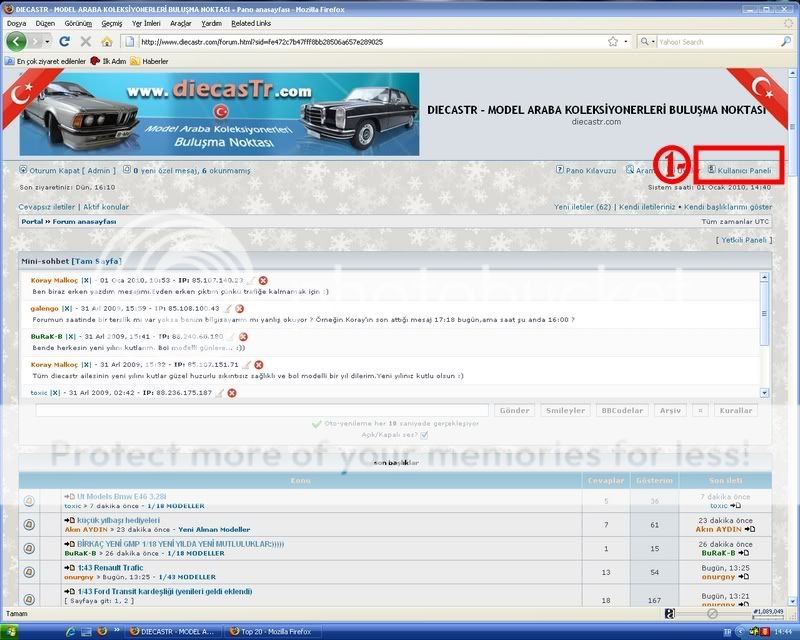The width and height of the screenshot is (800, 640).
Task: Open the Görünüm menu
Action: click(x=78, y=23)
